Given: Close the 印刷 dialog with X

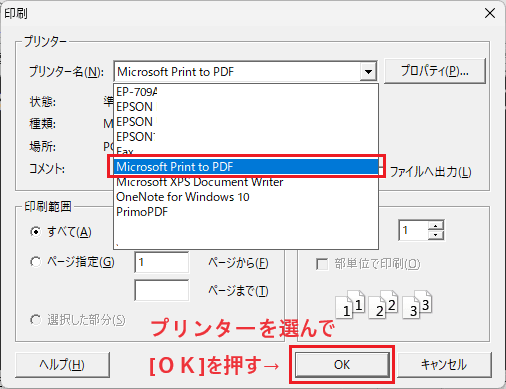Looking at the screenshot, I should click(x=490, y=13).
